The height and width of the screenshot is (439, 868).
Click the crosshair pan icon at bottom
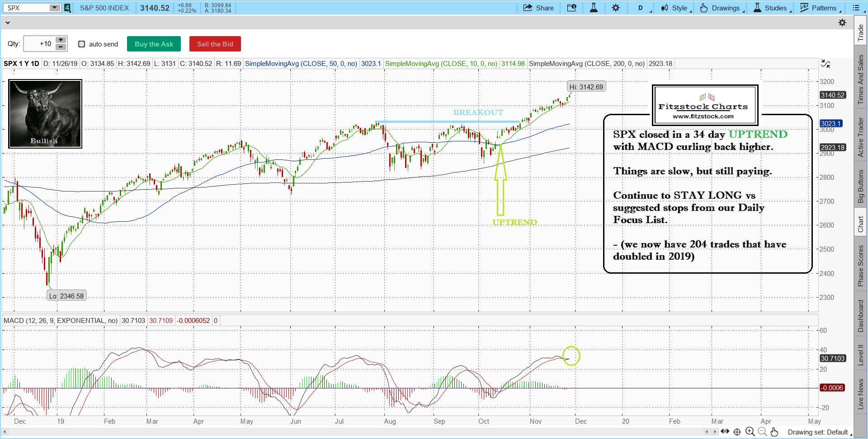(x=737, y=432)
